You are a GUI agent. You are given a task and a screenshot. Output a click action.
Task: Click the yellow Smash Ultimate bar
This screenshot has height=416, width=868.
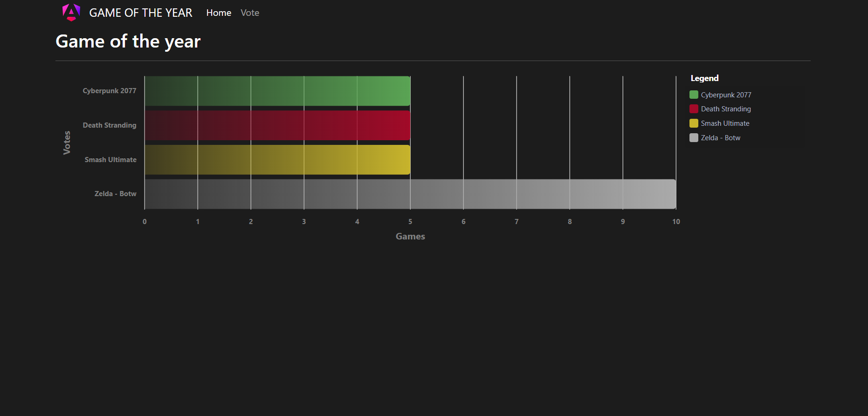tap(277, 160)
